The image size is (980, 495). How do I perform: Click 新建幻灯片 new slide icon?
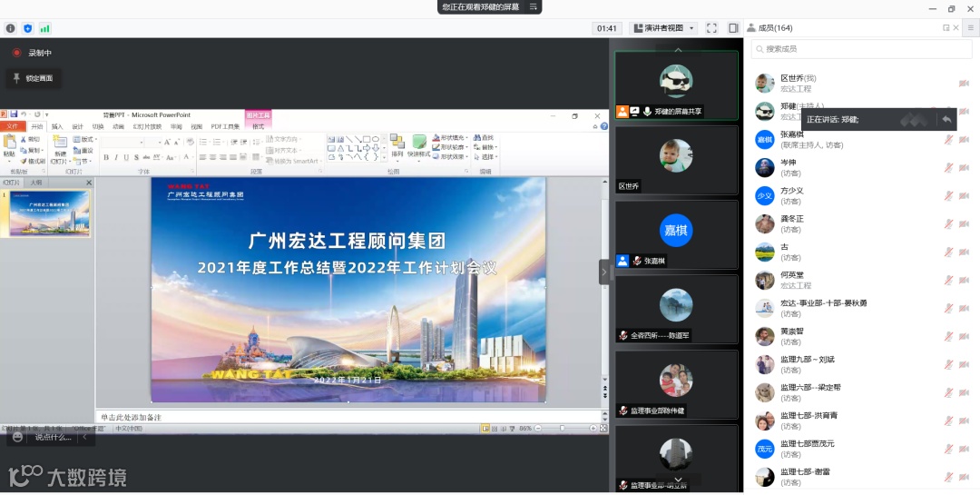[x=60, y=149]
